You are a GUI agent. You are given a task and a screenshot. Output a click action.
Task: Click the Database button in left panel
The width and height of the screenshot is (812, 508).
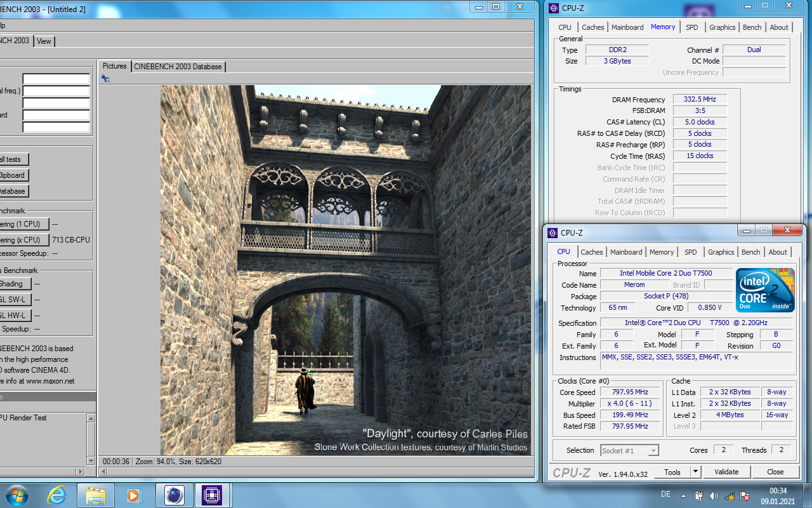pos(13,191)
